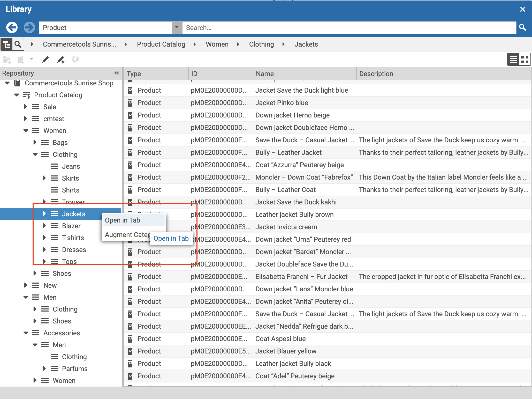Screen dimensions: 532x399
Task: Activate tree view mode in repository panel
Action: pos(7,44)
